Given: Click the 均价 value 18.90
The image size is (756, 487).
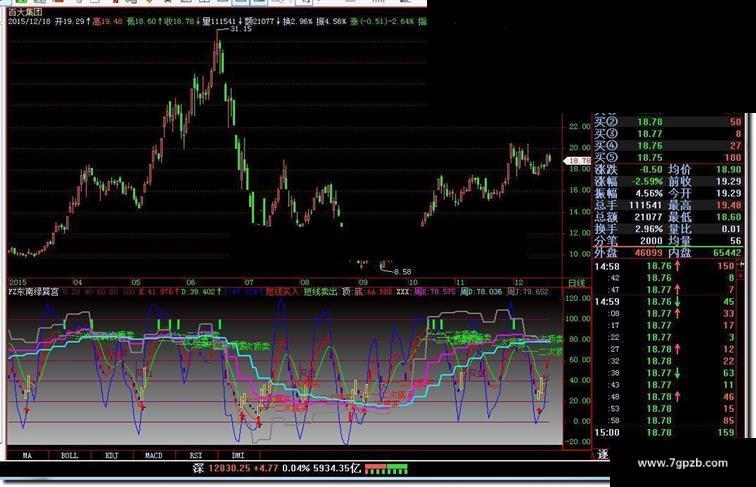Looking at the screenshot, I should click(x=729, y=170).
